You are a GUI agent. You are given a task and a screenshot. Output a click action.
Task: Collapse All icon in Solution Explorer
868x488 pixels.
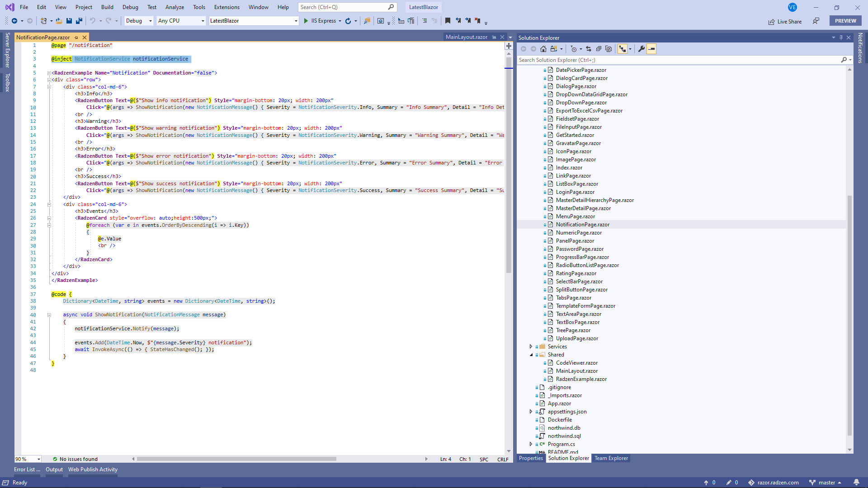pos(599,49)
